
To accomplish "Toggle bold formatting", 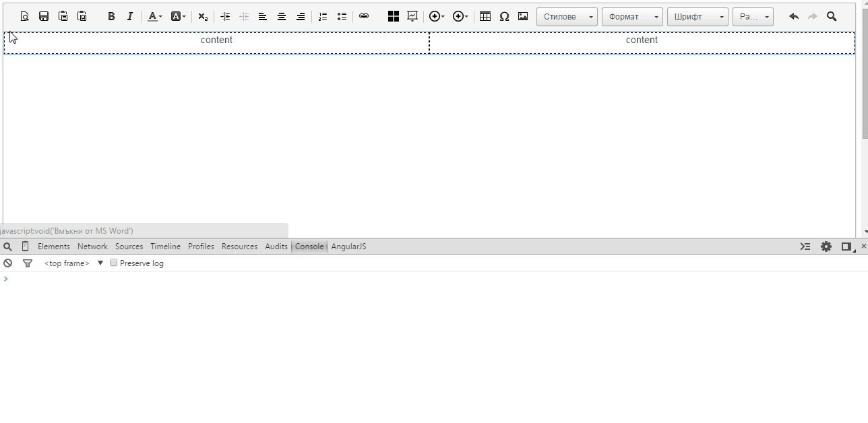I will click(x=111, y=16).
